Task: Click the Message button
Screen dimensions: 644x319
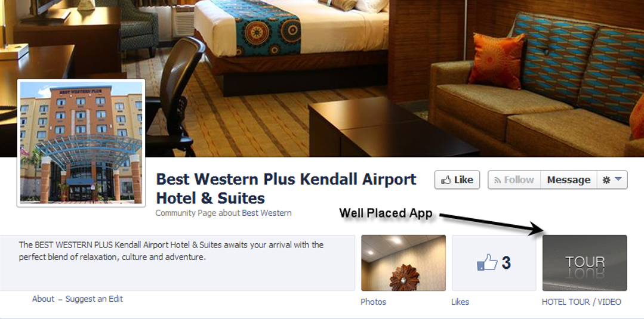Action: 569,180
